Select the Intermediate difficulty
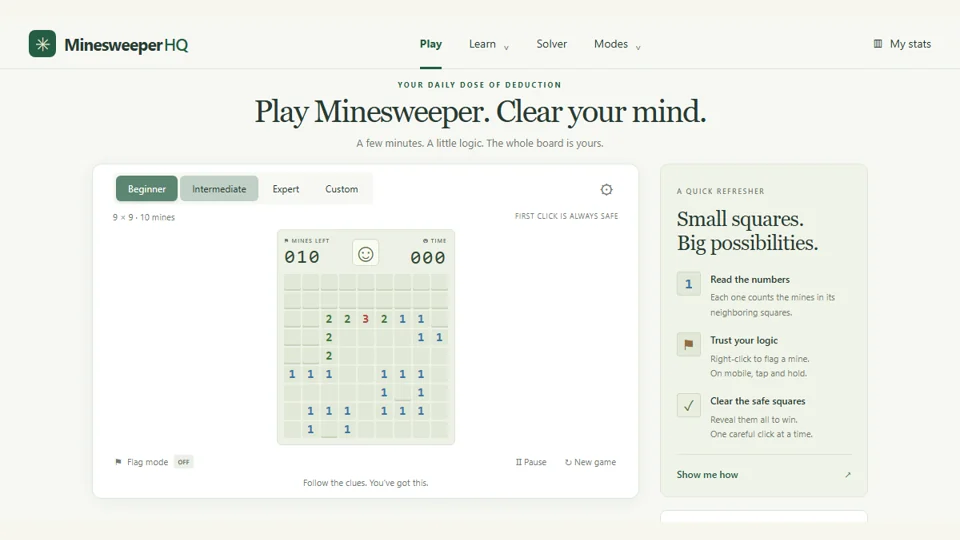 (219, 189)
